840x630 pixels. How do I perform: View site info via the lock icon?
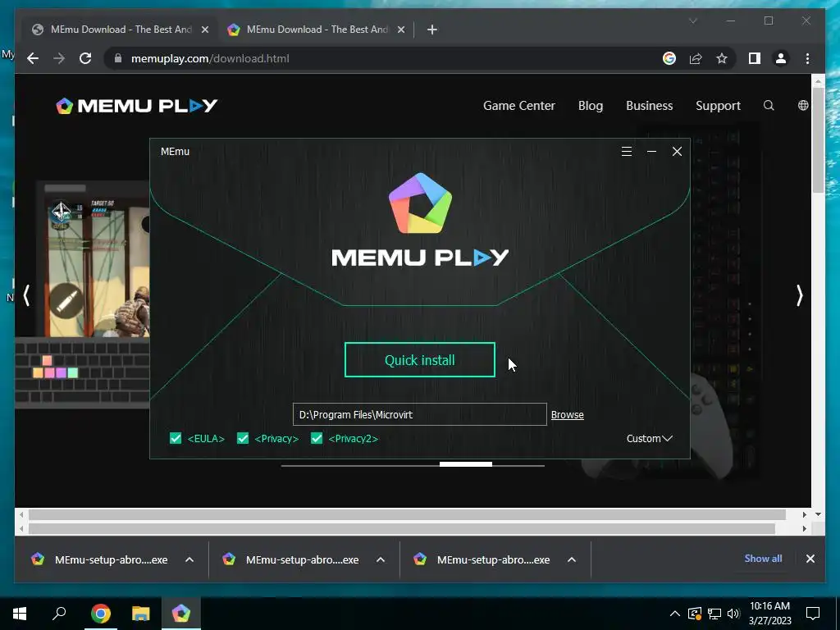click(x=118, y=58)
